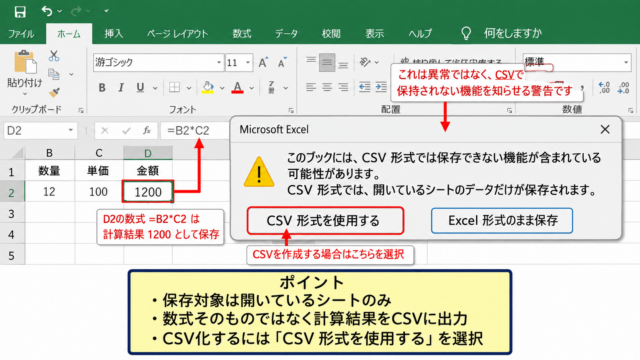Open the font group dialog launcher
Screen dimensions: 640x360
291,110
